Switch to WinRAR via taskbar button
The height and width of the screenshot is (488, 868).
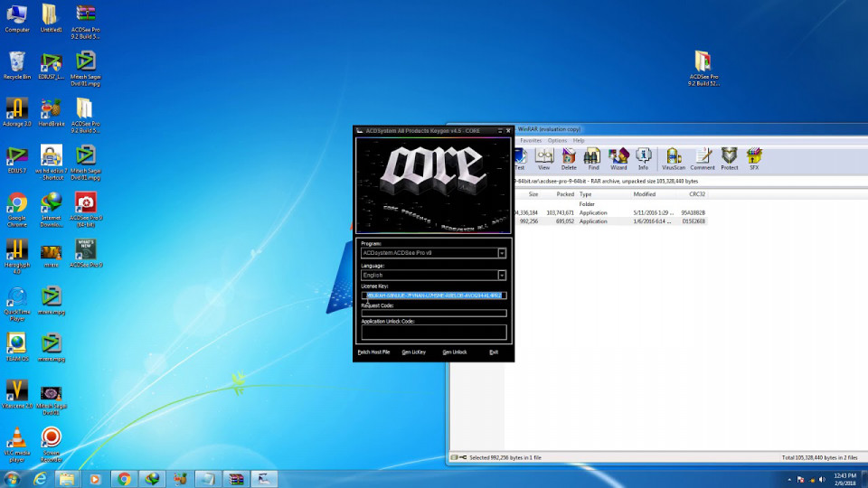tap(236, 479)
